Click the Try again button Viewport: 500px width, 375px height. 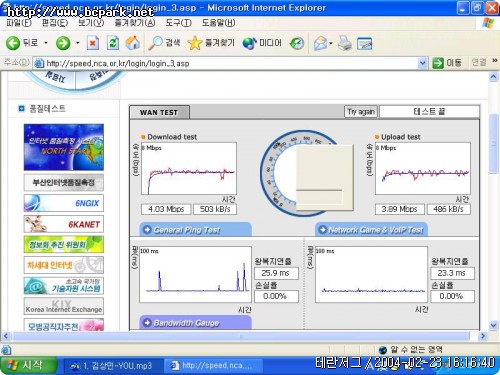click(x=361, y=112)
